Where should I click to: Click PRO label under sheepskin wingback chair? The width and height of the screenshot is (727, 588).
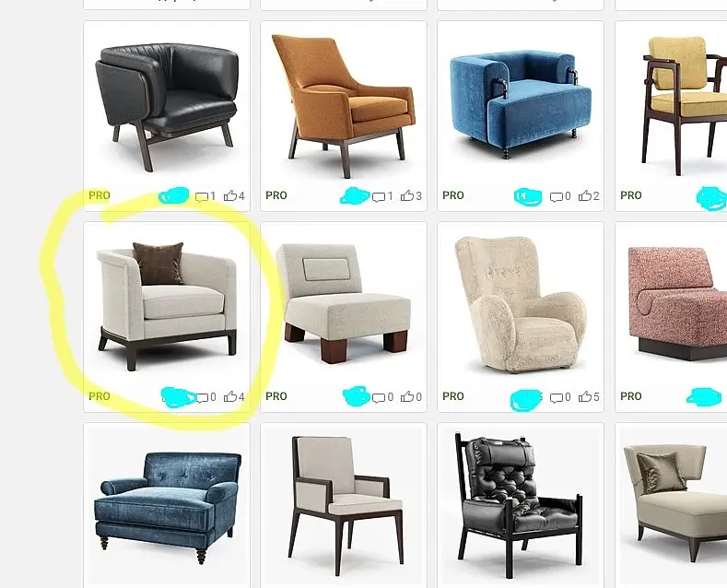[x=453, y=396]
